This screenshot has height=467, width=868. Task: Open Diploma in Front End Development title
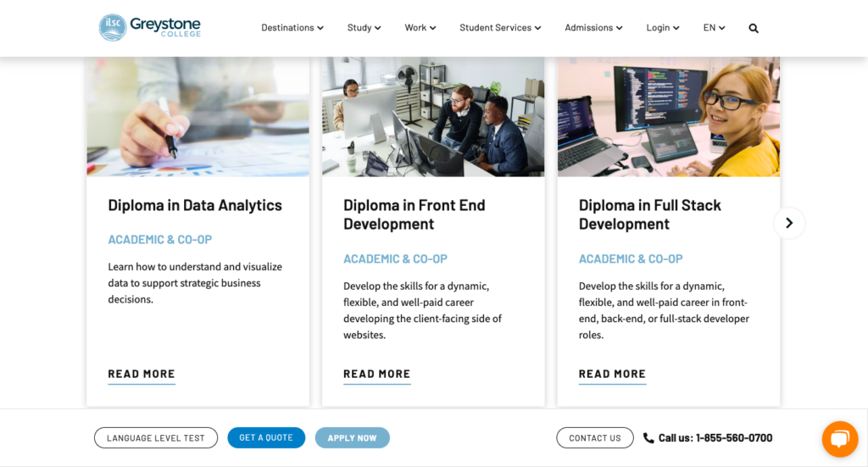point(414,214)
